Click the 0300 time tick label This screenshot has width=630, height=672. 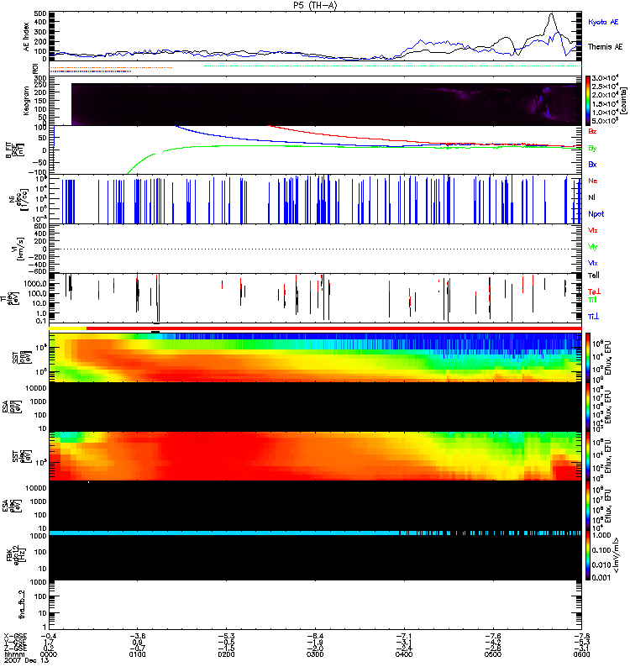pos(315,654)
